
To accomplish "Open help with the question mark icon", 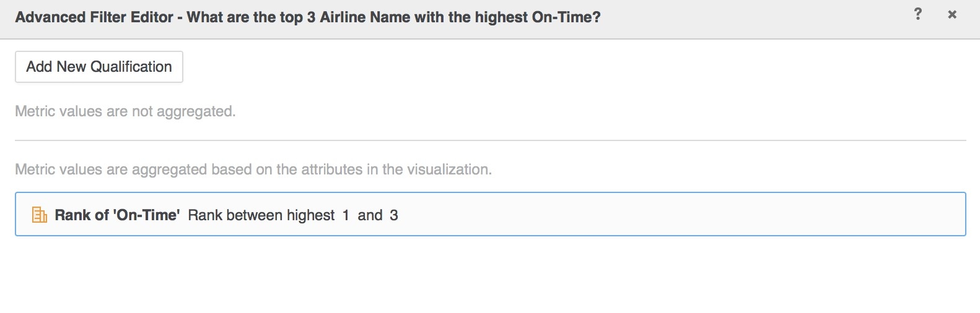I will [x=917, y=14].
